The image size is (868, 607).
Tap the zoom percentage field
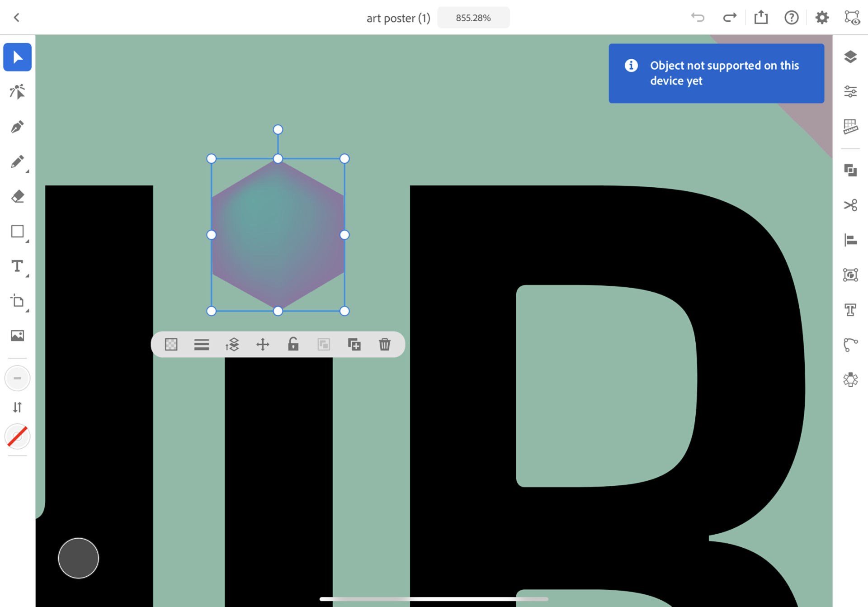(x=473, y=18)
